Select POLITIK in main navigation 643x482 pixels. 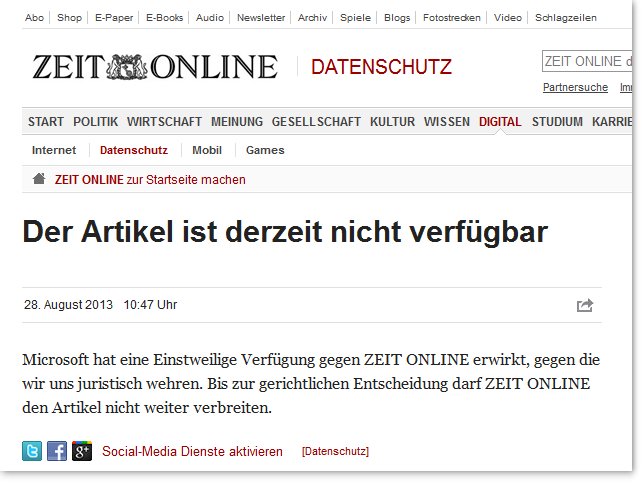pyautogui.click(x=96, y=122)
